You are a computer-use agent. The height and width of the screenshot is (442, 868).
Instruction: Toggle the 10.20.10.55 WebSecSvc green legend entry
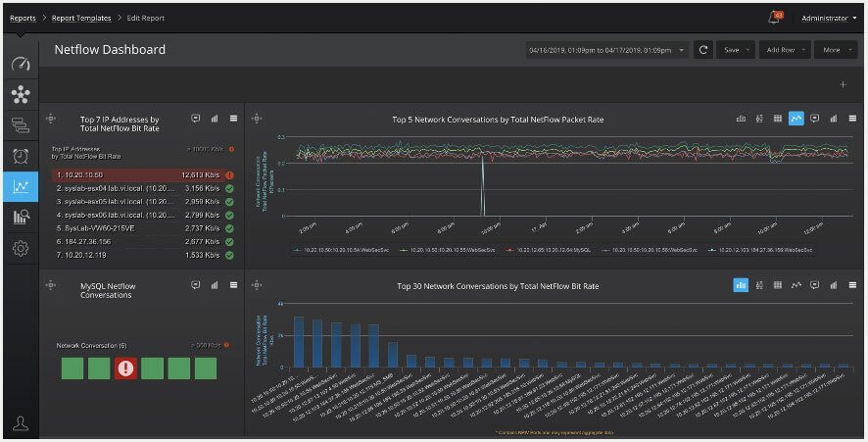(x=448, y=250)
